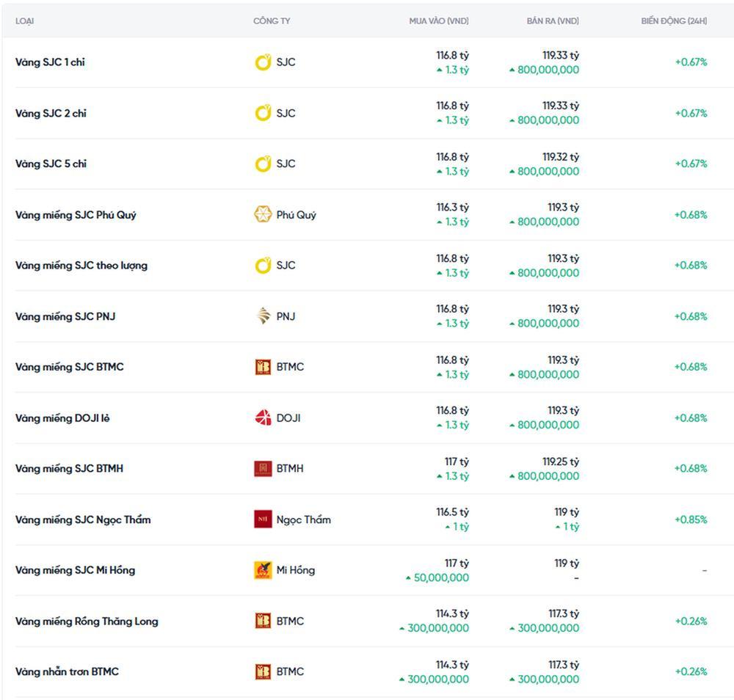Viewport: 734px width, 700px height.
Task: Click the SJC logo in Vàng SJC 2 chỉ row
Action: pyautogui.click(x=263, y=113)
